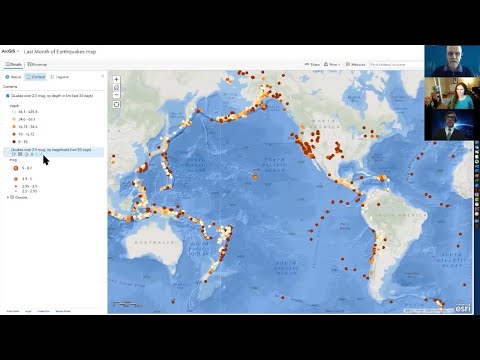This screenshot has width=480, height=360.
Task: Click the quakes by magnitude layer name
Action: pyautogui.click(x=51, y=150)
